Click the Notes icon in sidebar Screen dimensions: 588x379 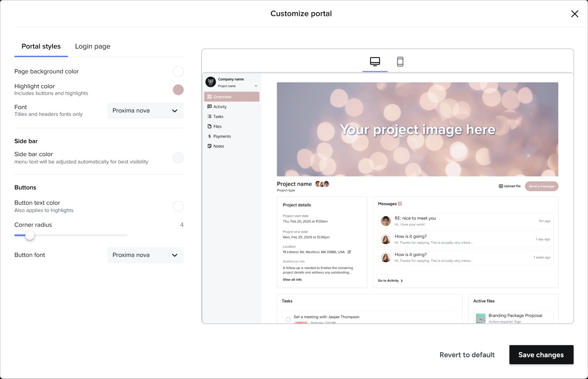[x=210, y=146]
